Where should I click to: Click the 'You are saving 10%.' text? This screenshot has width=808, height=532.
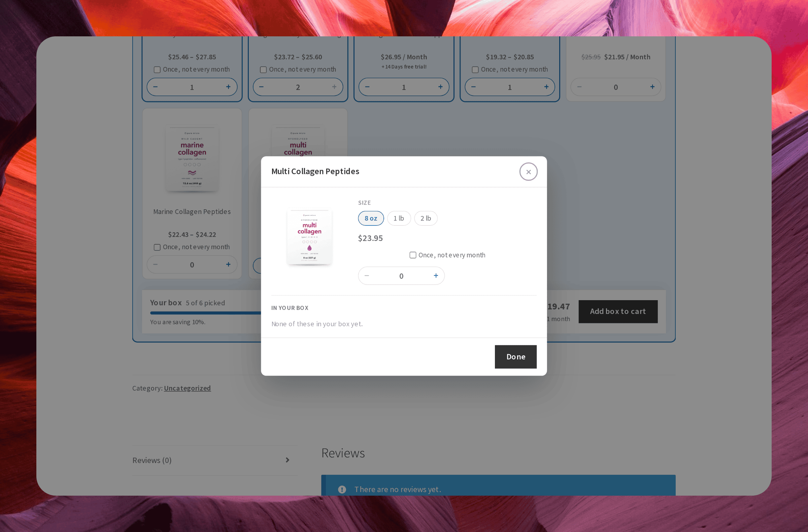click(177, 322)
